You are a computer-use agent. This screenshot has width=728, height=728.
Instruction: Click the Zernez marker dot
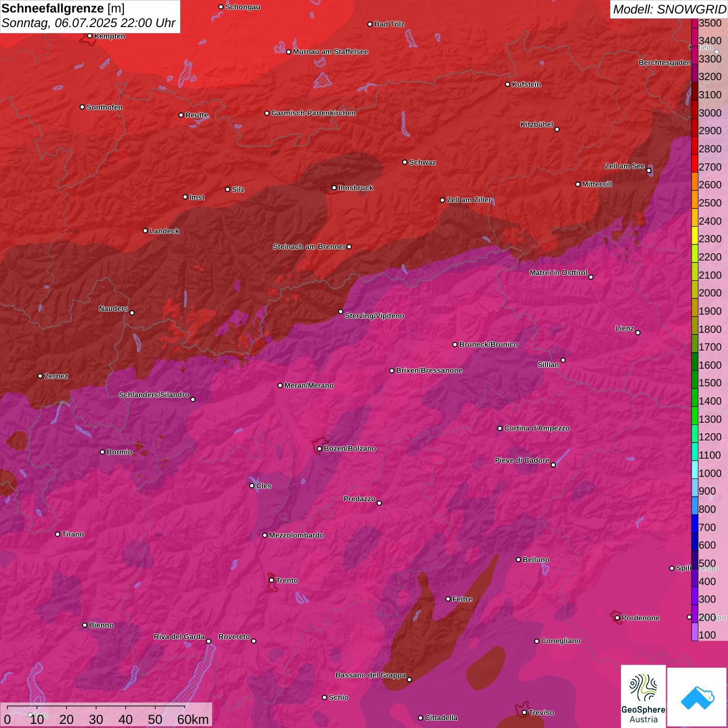(41, 376)
